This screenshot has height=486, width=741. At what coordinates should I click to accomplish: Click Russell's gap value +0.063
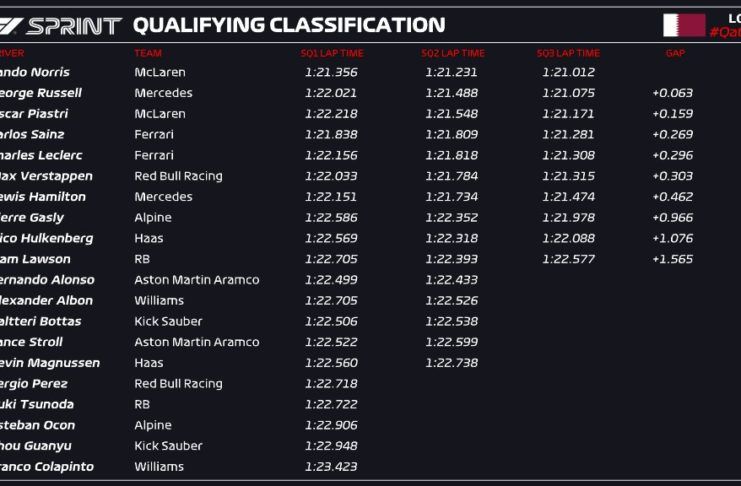click(x=672, y=93)
